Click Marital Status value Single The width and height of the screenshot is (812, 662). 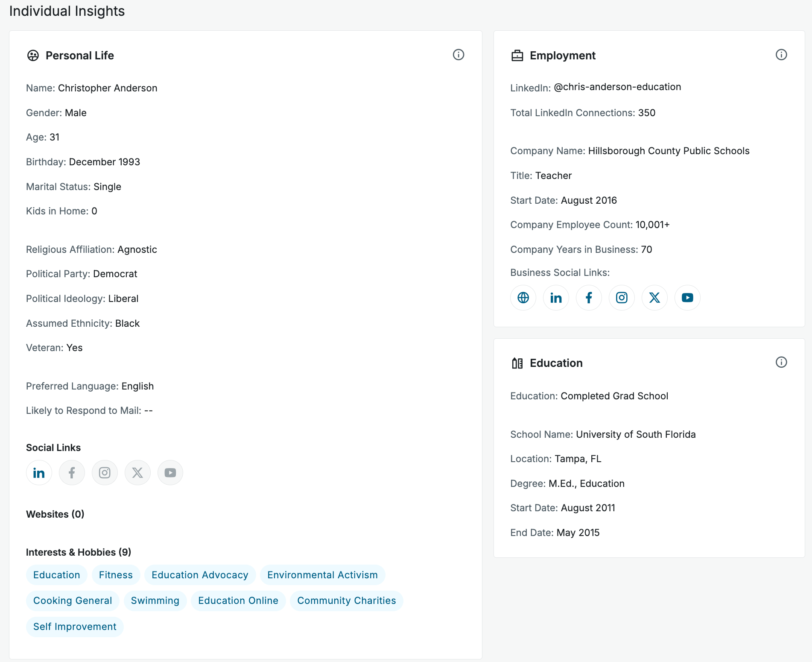pos(107,187)
